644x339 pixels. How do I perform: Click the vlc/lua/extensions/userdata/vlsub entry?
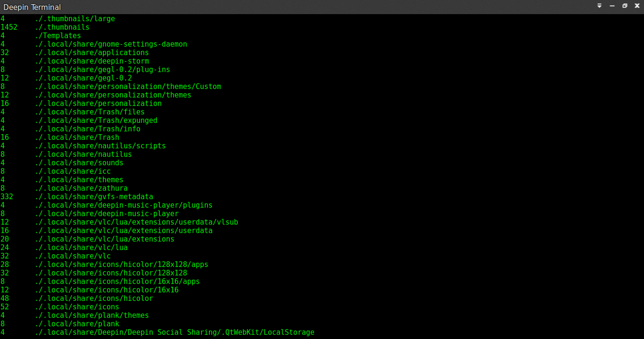tap(137, 222)
